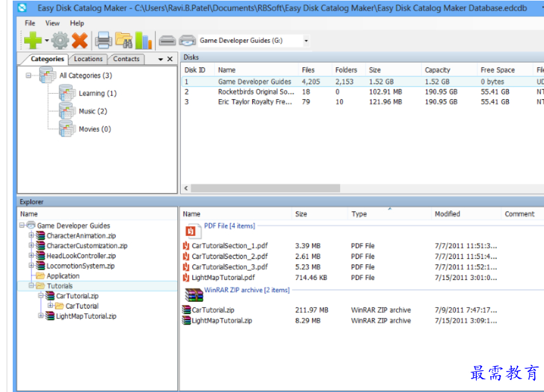
Task: Click the Disks list horizontal scrollbar thumb
Action: (x=266, y=188)
